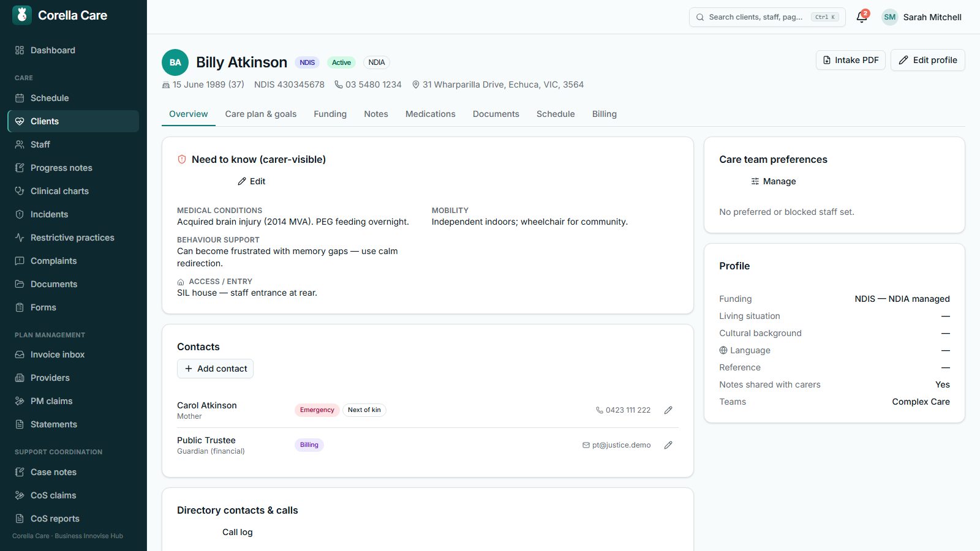
Task: Click the Add contact button
Action: click(x=215, y=369)
